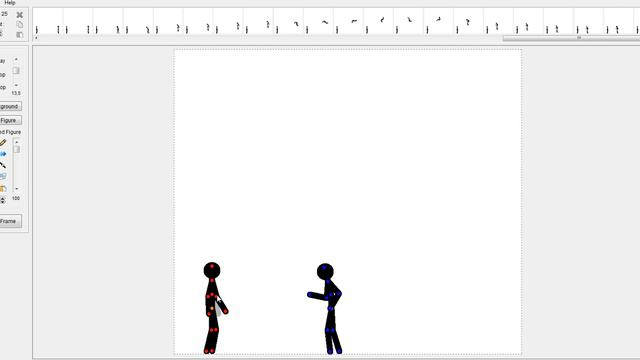Click the copy frame icon
This screenshot has width=640, height=360.
[x=20, y=24]
